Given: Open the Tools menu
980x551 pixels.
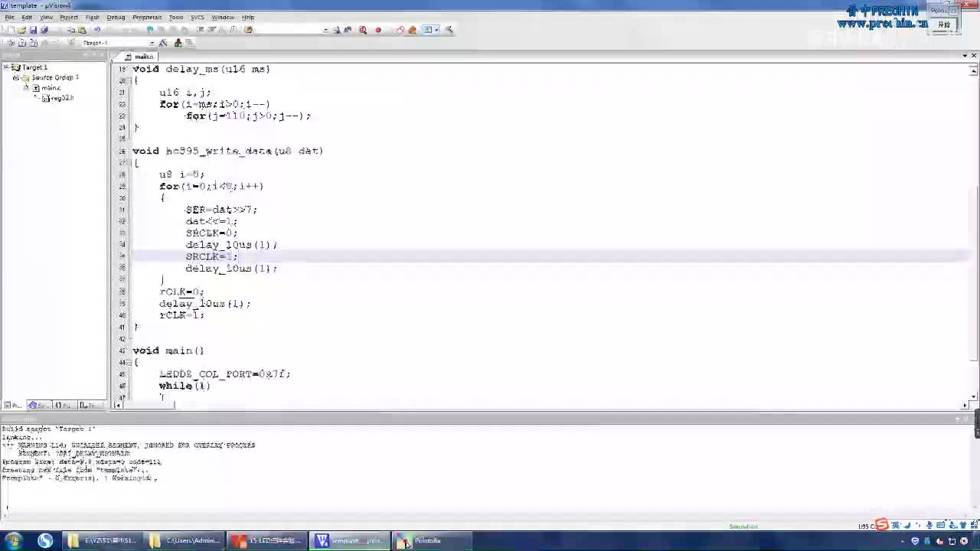Looking at the screenshot, I should click(176, 17).
